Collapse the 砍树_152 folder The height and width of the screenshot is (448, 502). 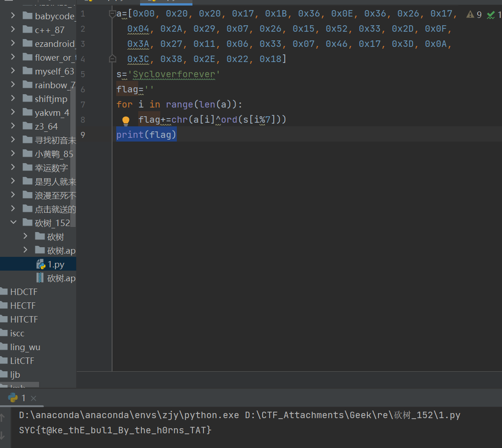tap(14, 223)
